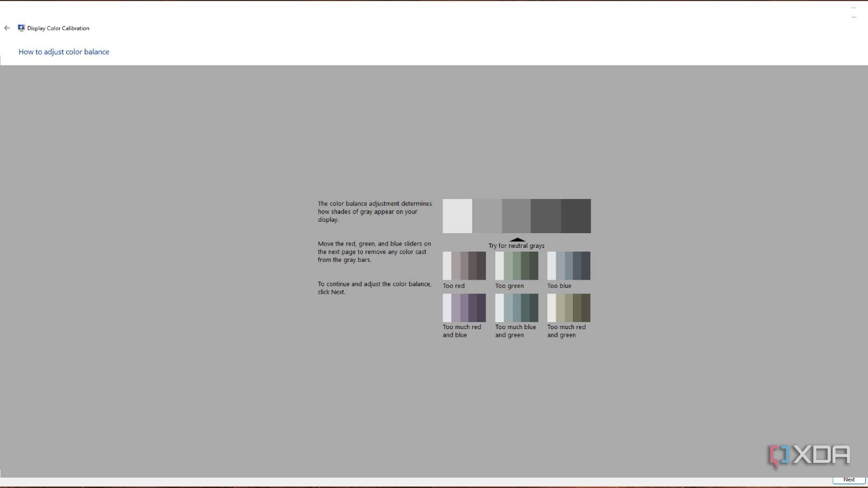Screen dimensions: 868x488
Task: Go back using the back arrow
Action: tap(7, 28)
